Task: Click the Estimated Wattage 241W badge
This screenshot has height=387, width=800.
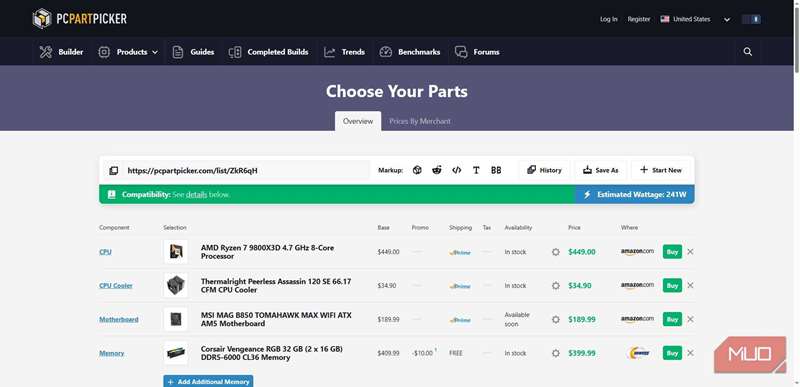Action: pos(635,195)
